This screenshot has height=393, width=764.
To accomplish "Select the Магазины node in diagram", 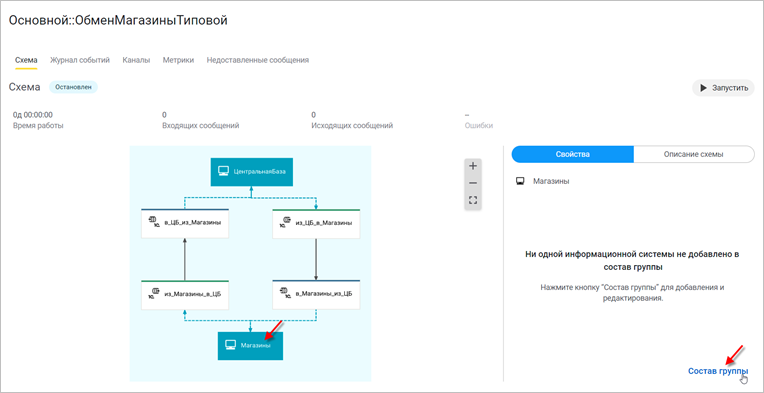I will [250, 346].
